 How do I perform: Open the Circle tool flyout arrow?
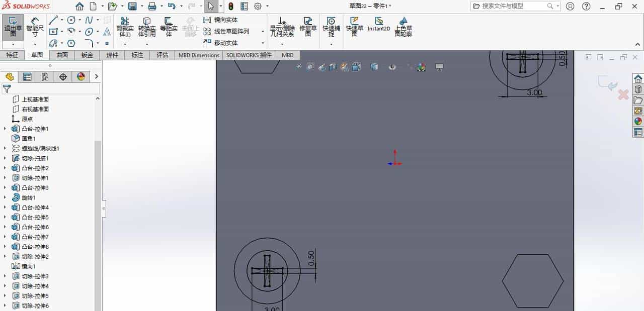pyautogui.click(x=79, y=20)
